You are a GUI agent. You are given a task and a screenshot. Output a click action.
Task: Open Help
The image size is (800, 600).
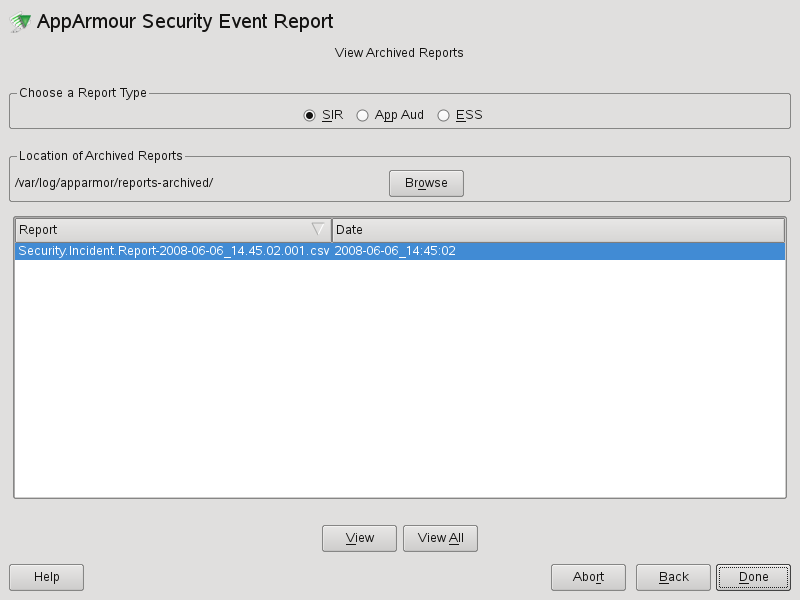(45, 577)
